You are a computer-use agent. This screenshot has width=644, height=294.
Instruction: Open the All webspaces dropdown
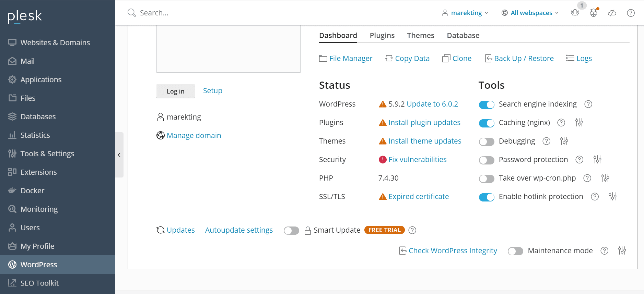point(530,13)
